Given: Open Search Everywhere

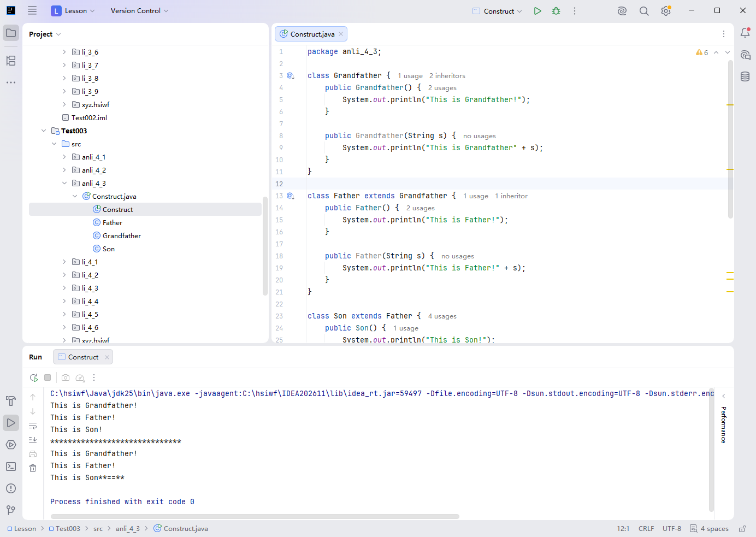Looking at the screenshot, I should tap(644, 11).
